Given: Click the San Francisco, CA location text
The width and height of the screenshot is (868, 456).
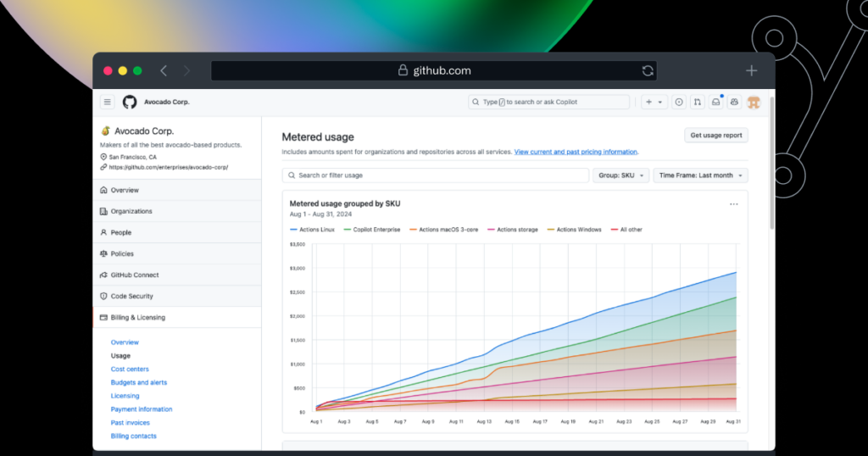Looking at the screenshot, I should tap(133, 157).
